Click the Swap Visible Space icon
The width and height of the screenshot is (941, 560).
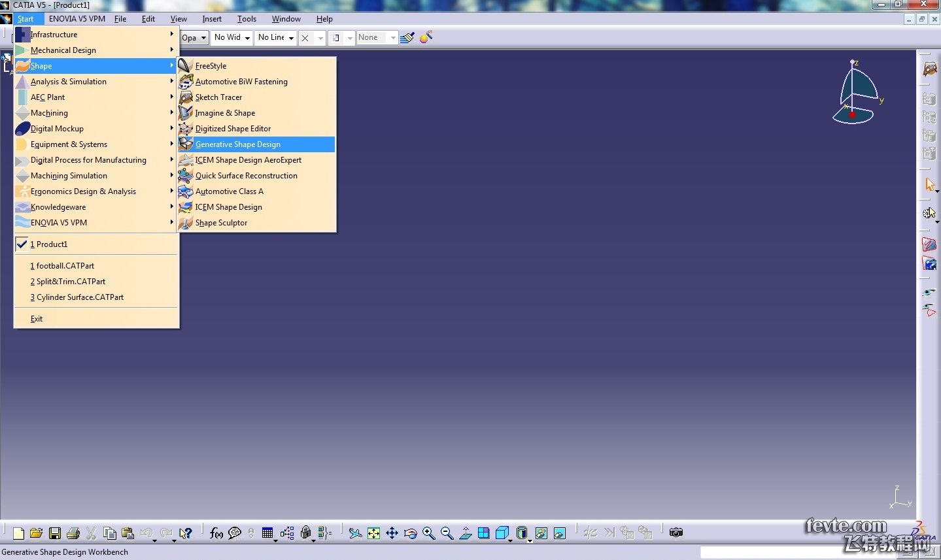click(559, 533)
